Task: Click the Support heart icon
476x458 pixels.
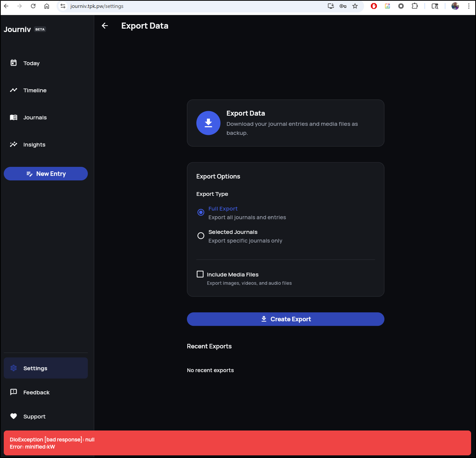Action: [14, 416]
